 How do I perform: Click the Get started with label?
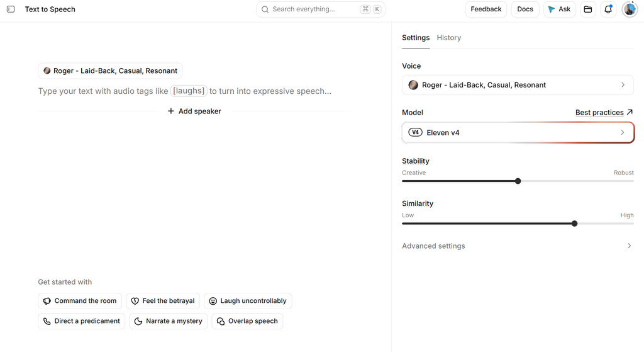click(65, 282)
